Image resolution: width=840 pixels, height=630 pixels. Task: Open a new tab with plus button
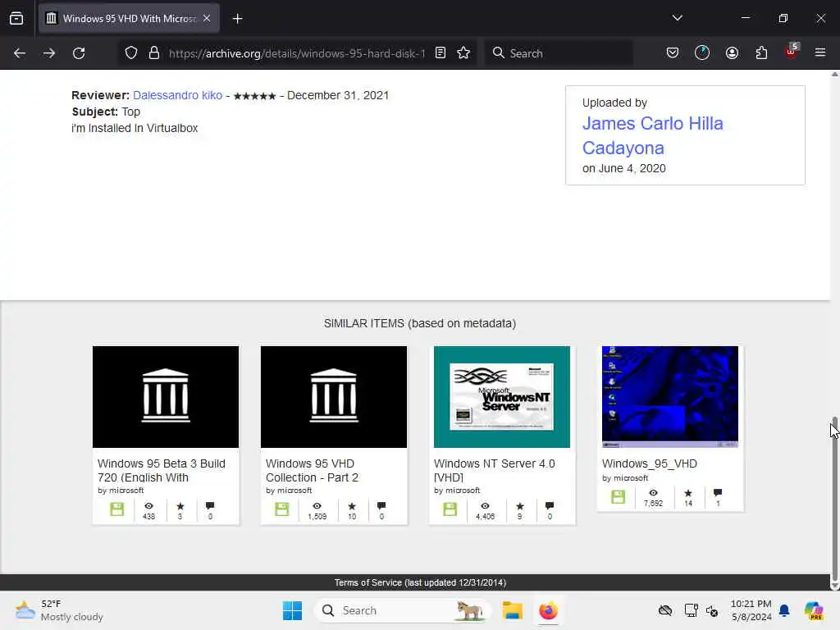[x=237, y=19]
